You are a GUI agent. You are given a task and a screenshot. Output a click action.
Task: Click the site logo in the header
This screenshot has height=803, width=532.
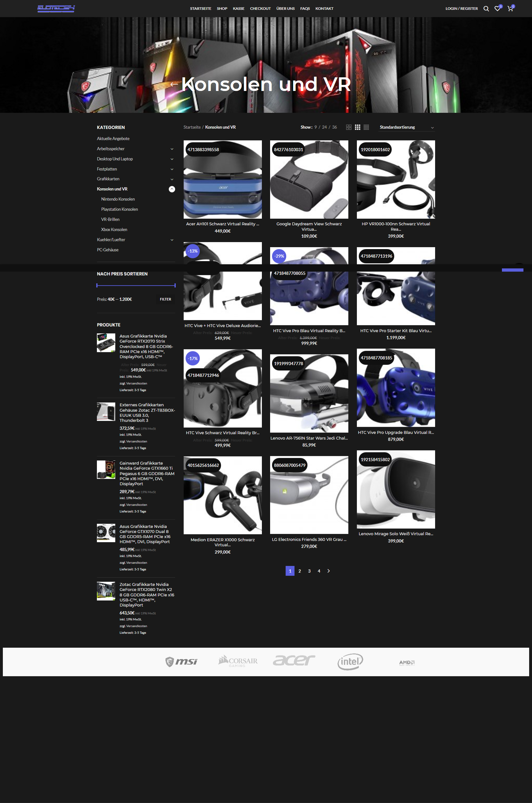(x=56, y=9)
